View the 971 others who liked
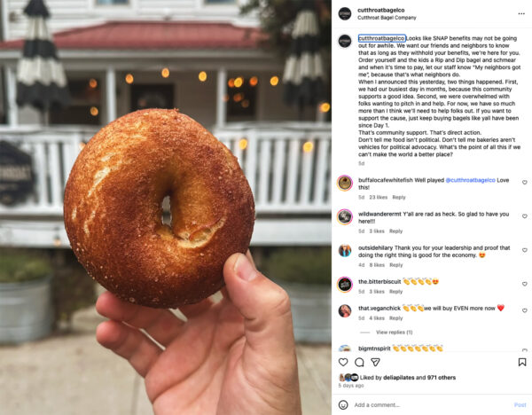The image size is (532, 415). point(442,378)
